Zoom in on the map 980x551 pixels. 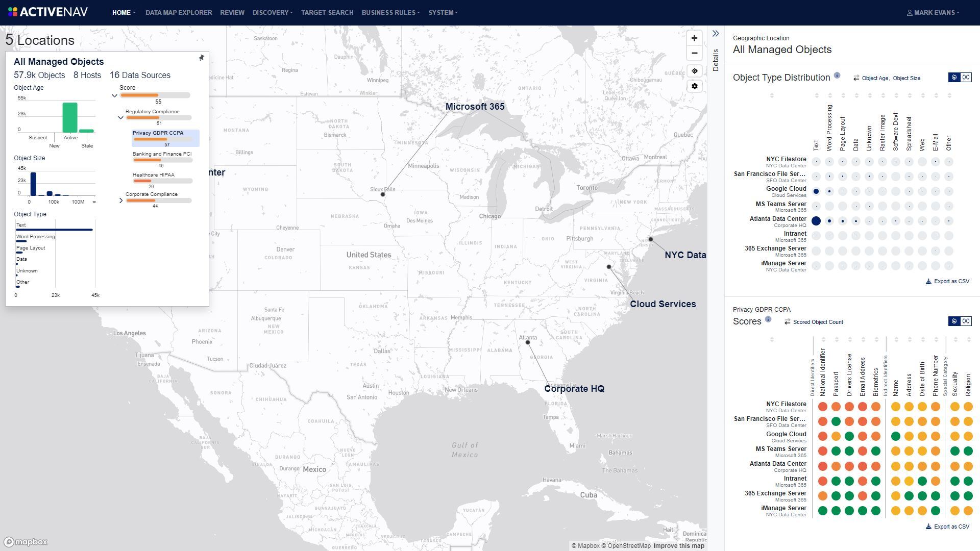[694, 38]
